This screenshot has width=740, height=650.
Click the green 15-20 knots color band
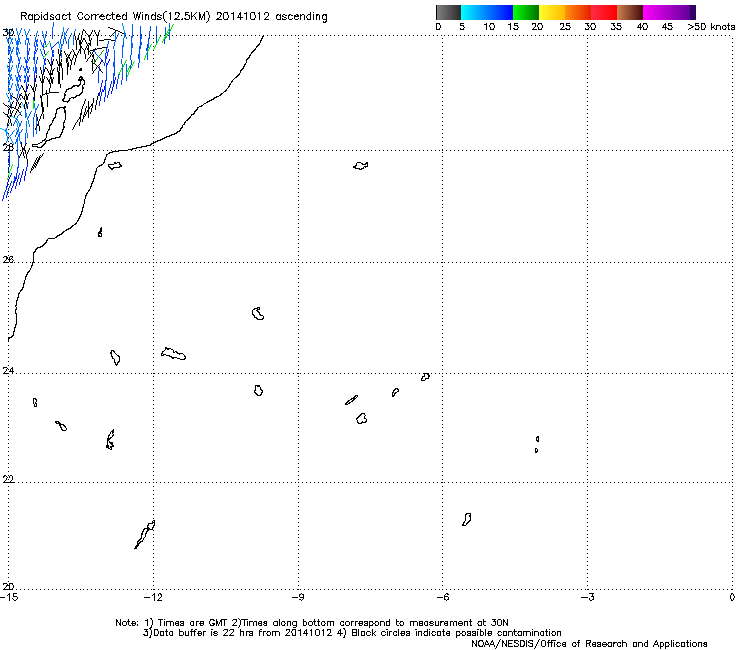526,12
